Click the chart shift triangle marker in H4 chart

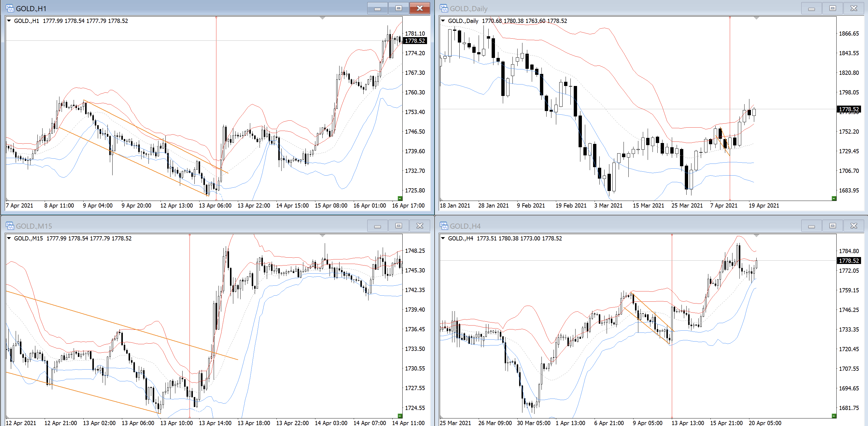tap(756, 235)
